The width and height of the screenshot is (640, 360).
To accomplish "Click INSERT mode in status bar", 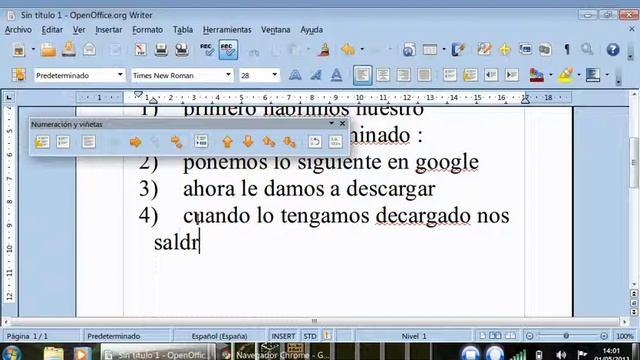I will click(x=283, y=336).
